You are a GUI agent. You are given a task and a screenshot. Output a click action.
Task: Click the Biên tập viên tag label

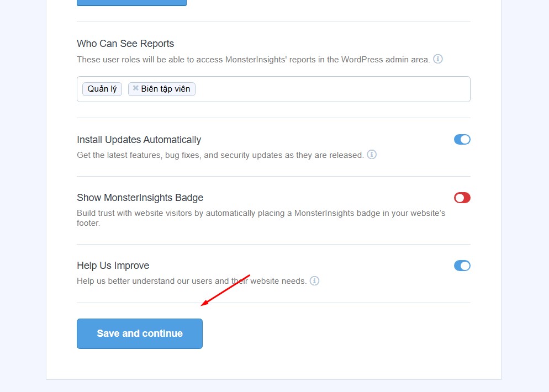166,89
